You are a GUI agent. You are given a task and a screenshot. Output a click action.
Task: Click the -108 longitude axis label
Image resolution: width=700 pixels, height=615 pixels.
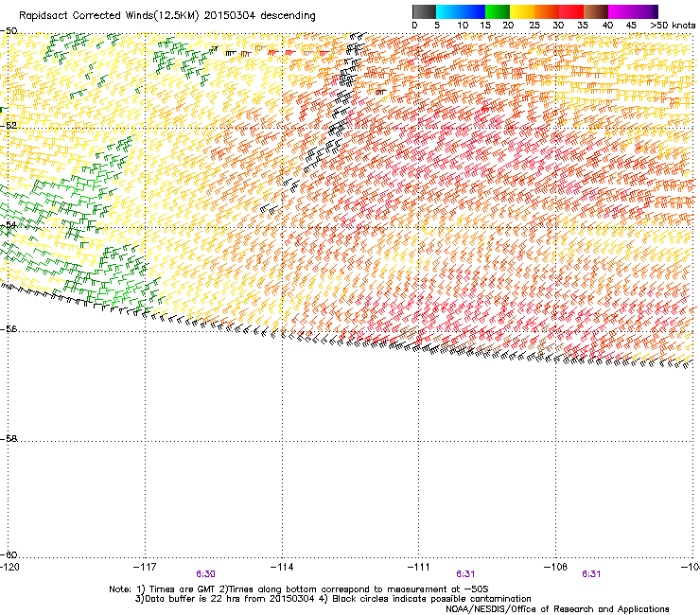(x=555, y=567)
